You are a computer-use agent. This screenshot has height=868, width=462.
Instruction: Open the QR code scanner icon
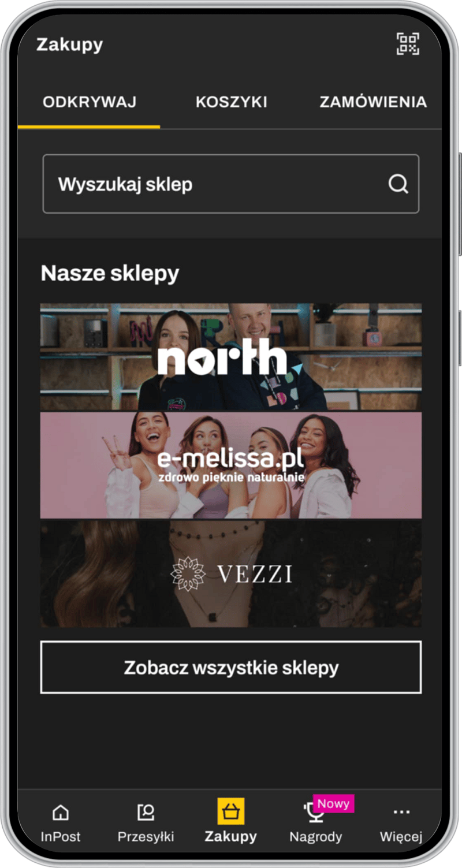click(408, 44)
